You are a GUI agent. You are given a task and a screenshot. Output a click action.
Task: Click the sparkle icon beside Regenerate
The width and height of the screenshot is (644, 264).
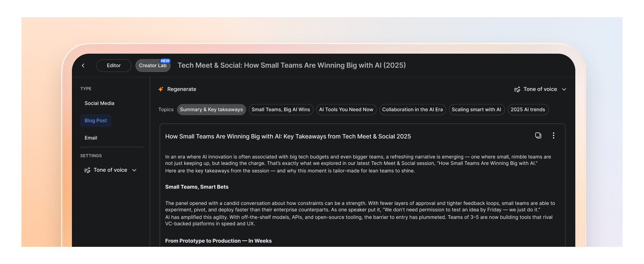click(161, 89)
